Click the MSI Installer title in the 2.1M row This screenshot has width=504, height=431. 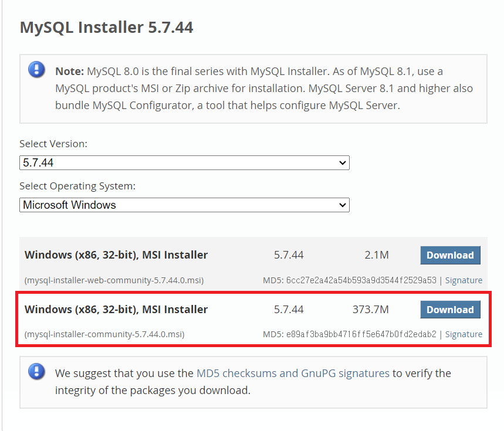(x=116, y=255)
